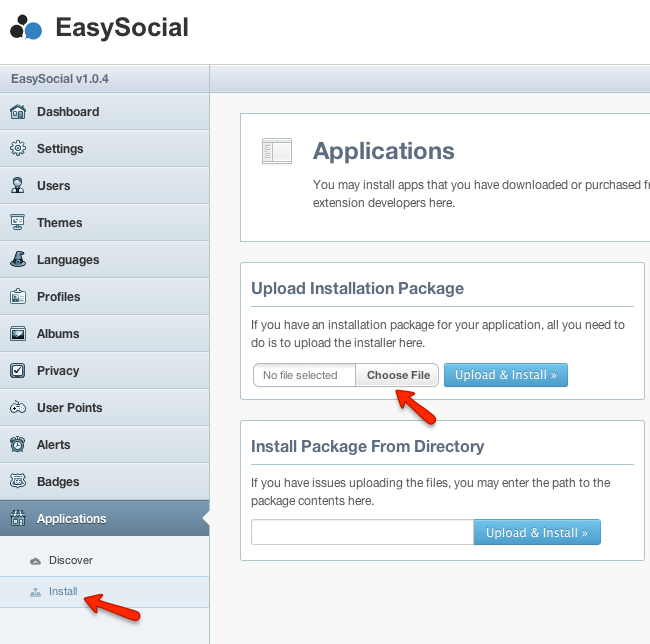Click the Privacy checkmark icon
650x644 pixels.
pos(18,371)
